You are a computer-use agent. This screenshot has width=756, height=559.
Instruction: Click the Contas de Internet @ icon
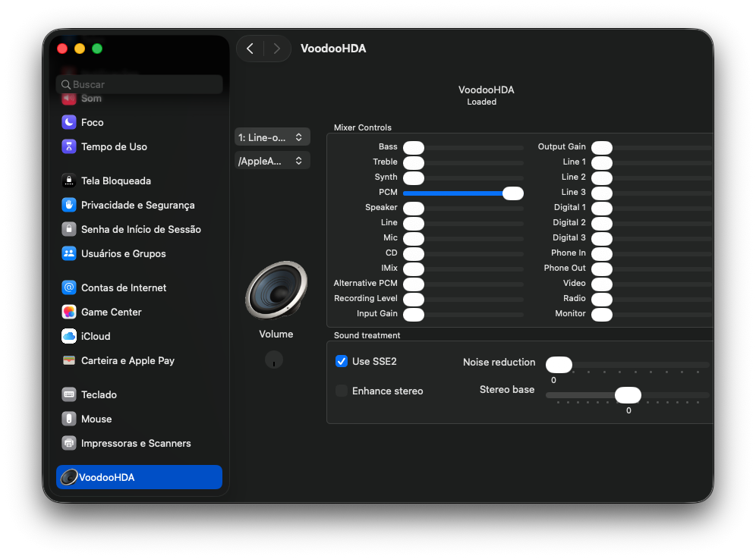pyautogui.click(x=69, y=287)
